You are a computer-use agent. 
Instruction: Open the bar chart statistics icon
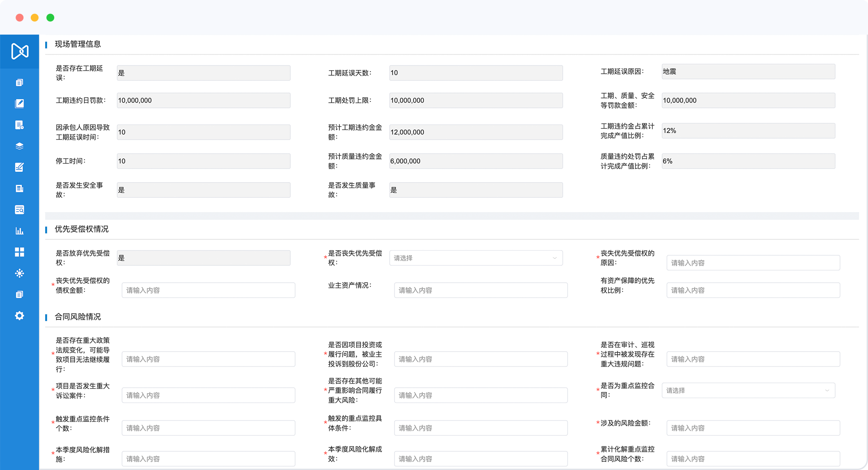tap(20, 231)
